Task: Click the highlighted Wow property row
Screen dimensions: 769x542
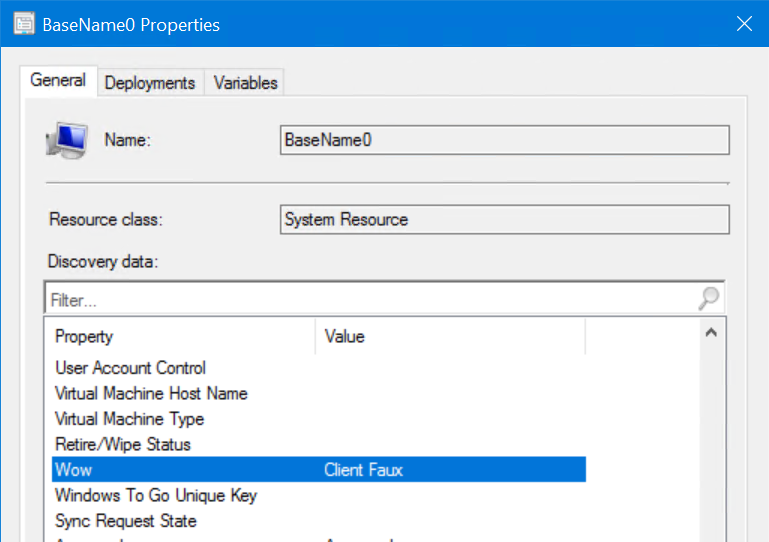Action: click(x=318, y=470)
